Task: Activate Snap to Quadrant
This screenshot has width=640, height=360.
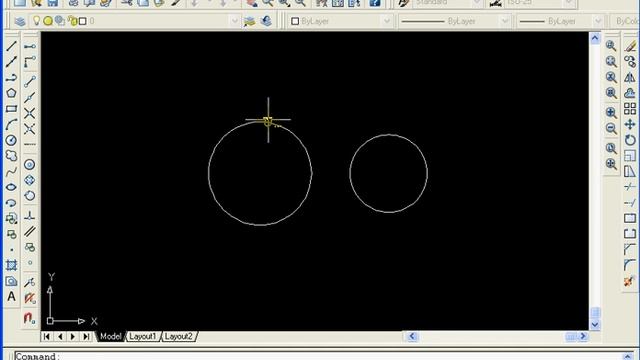Action: coord(29,180)
